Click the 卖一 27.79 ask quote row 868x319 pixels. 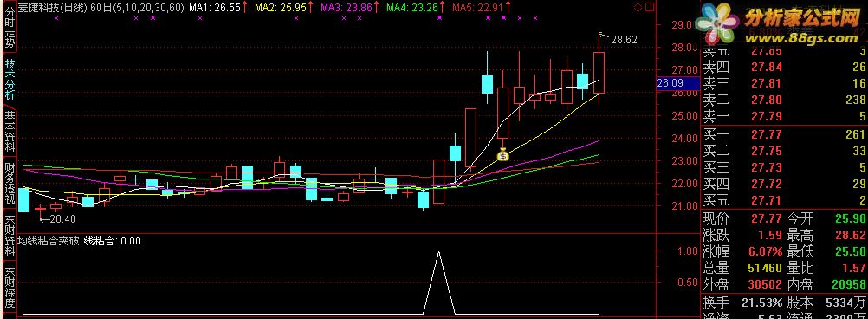[x=784, y=116]
